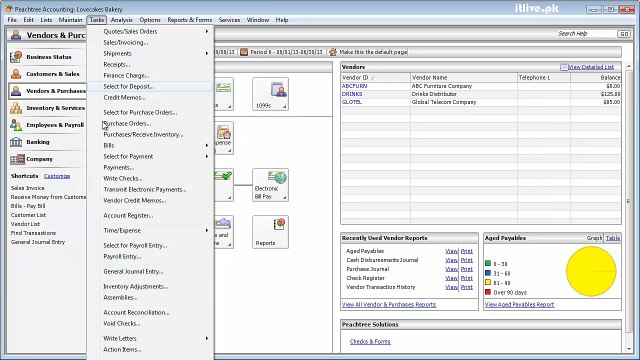Open the Electronic Bill Pay dropdown arrow

click(284, 198)
